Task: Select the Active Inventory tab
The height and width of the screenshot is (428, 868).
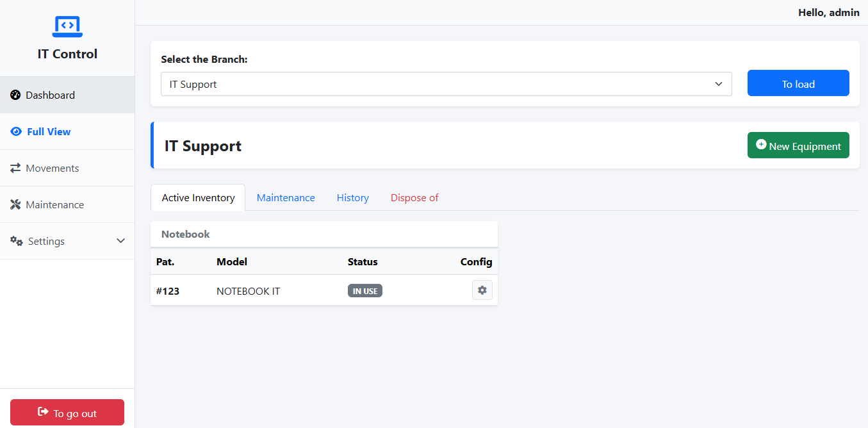Action: pyautogui.click(x=198, y=197)
